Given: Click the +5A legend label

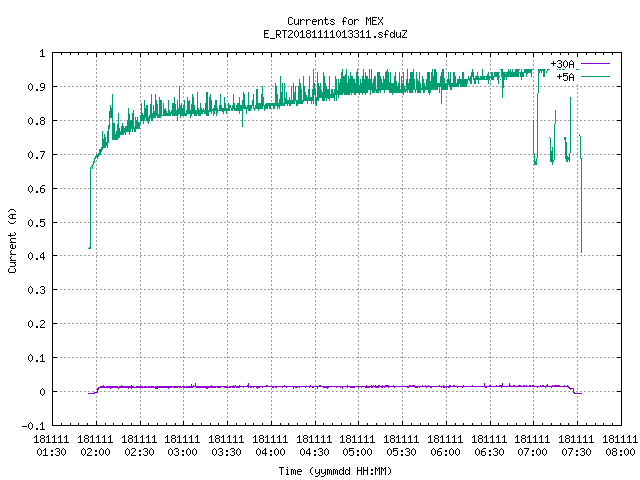Looking at the screenshot, I should [x=565, y=77].
